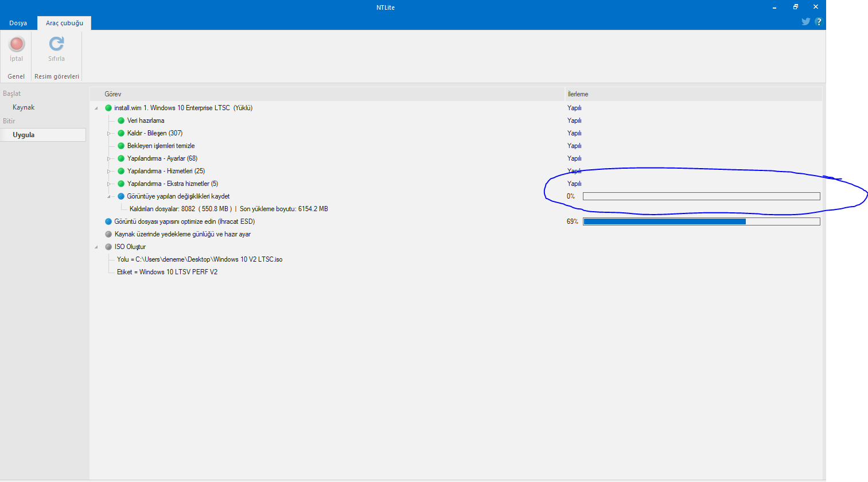Screen dimensions: 868x482
Task: Click the İlerleme column header
Action: [694, 94]
